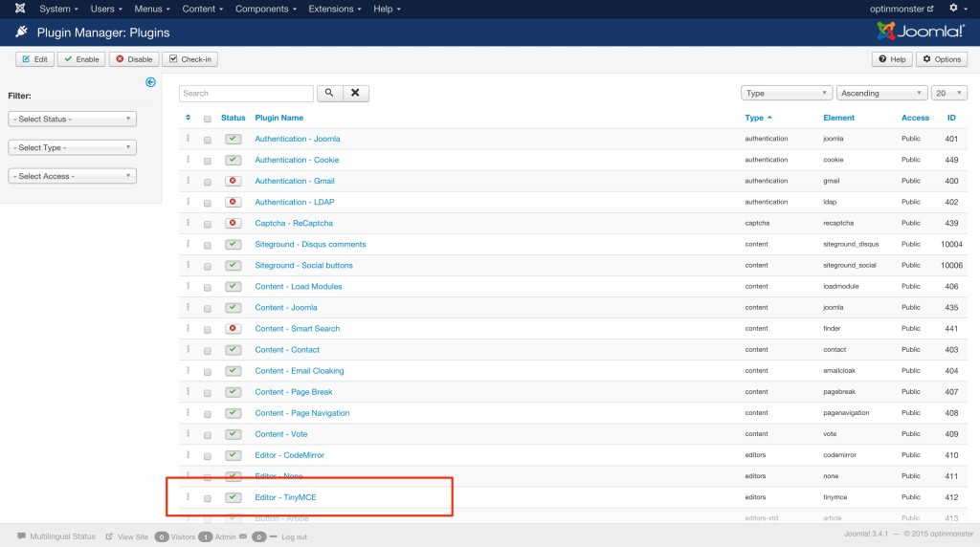The width and height of the screenshot is (980, 547).
Task: Click the drag handle of Authentication - Joomla row
Action: coord(189,138)
